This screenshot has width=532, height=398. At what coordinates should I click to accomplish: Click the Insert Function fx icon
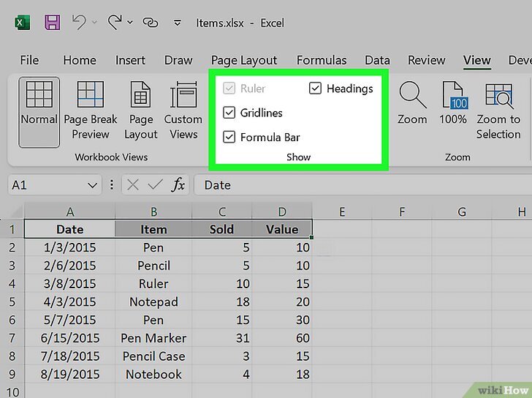[178, 185]
